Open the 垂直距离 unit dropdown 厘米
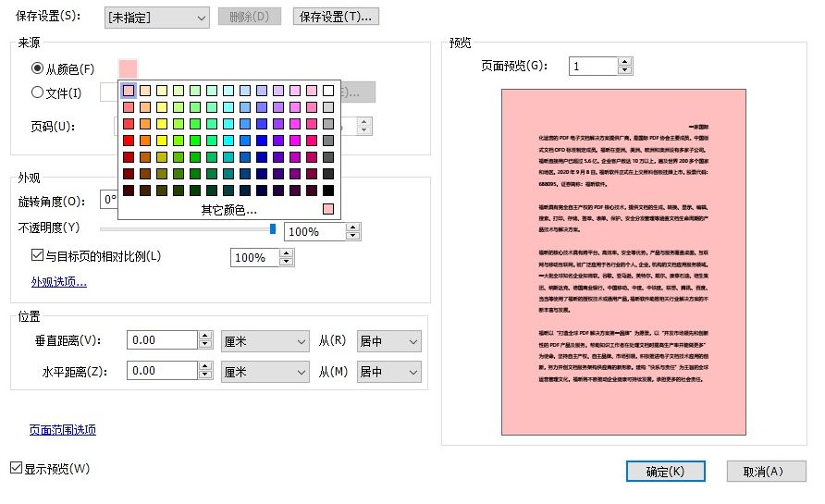This screenshot has width=825, height=504. [x=265, y=341]
